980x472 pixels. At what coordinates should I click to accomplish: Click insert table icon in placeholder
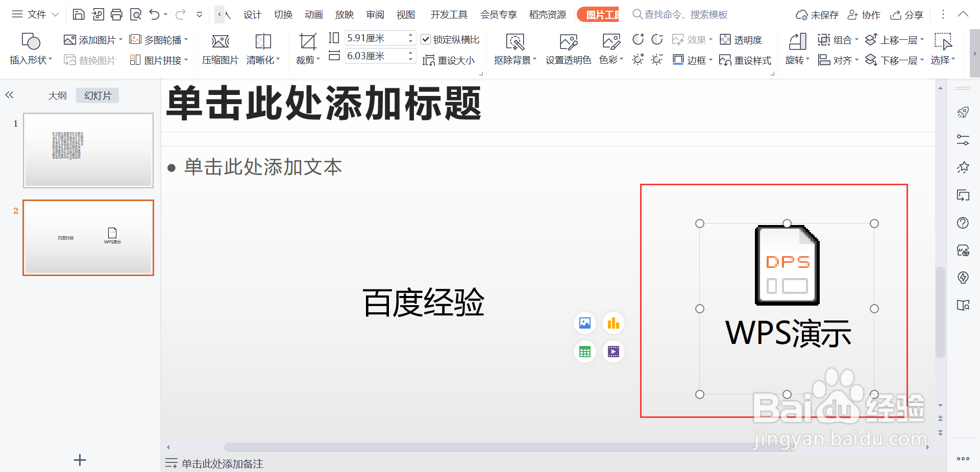585,352
